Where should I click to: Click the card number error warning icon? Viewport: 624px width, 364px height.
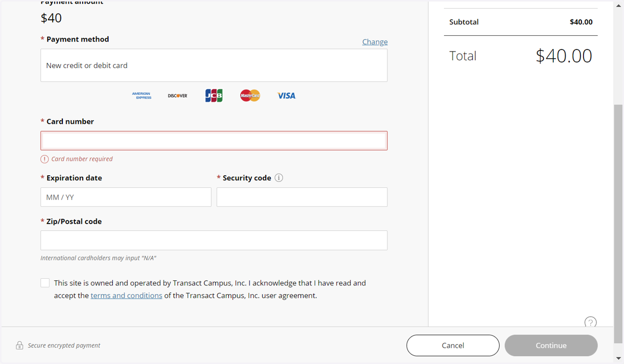pyautogui.click(x=45, y=159)
